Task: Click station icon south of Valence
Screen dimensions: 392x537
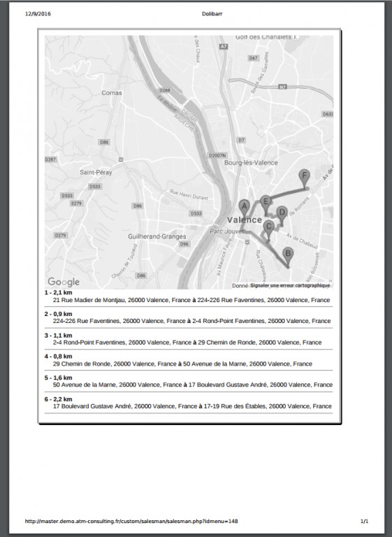Action: click(x=247, y=242)
